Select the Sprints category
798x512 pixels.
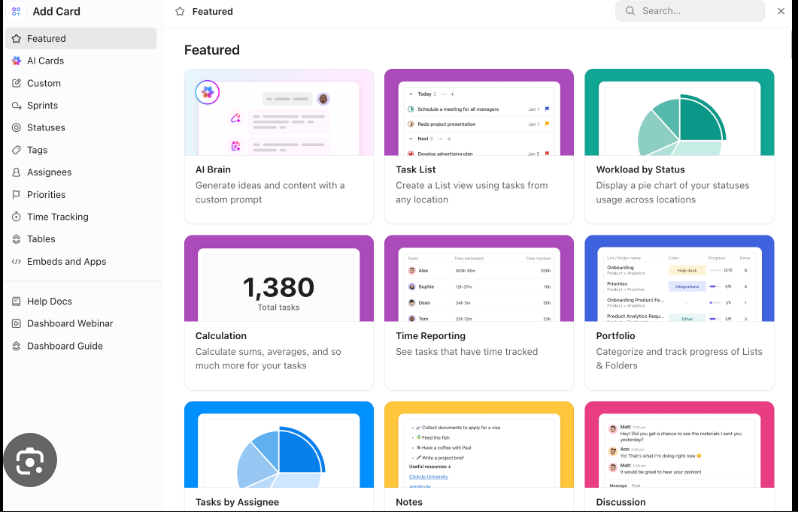[x=81, y=105]
